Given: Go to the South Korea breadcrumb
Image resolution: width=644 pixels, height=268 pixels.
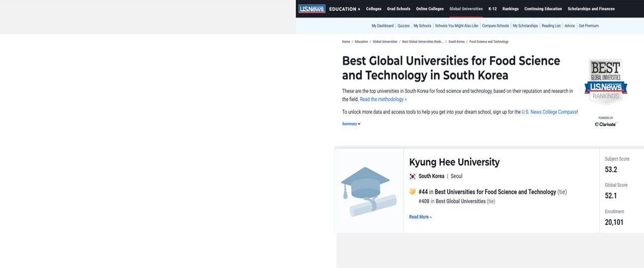Looking at the screenshot, I should (x=457, y=42).
